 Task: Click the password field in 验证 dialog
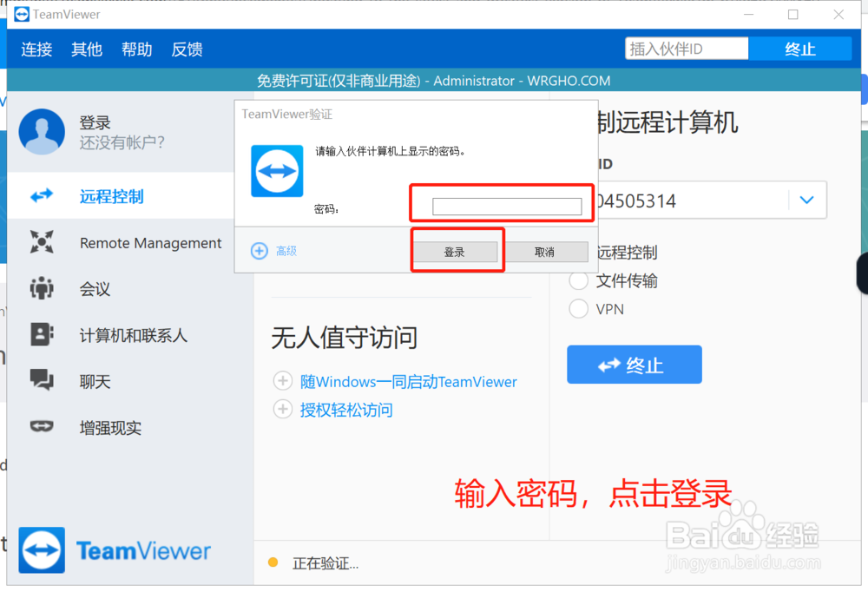(507, 207)
